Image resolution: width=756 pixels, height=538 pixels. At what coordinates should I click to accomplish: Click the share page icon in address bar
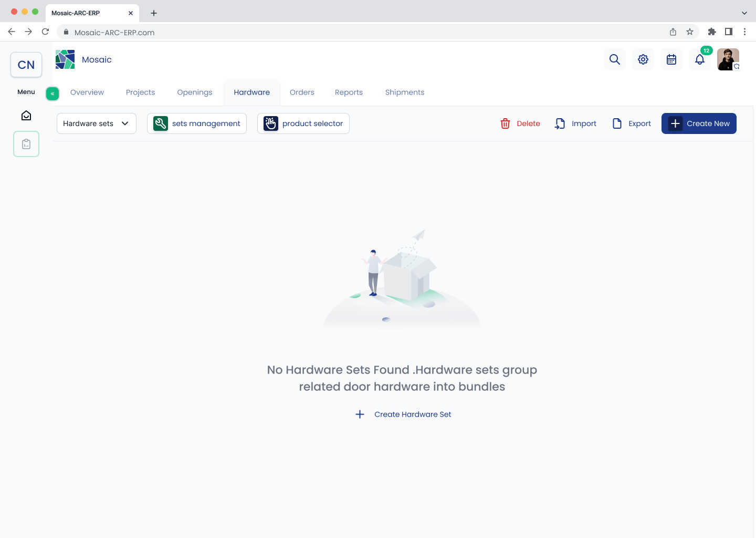click(x=673, y=32)
